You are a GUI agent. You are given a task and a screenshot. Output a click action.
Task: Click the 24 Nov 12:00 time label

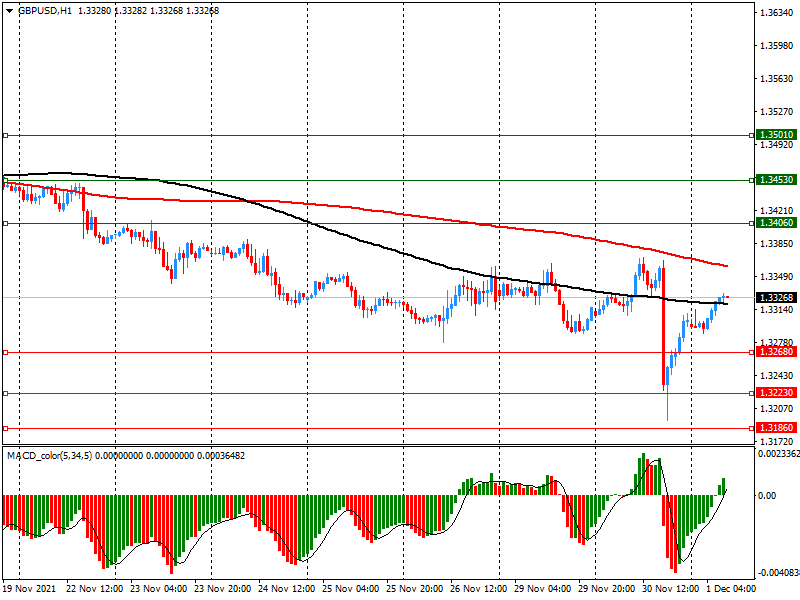pyautogui.click(x=287, y=589)
